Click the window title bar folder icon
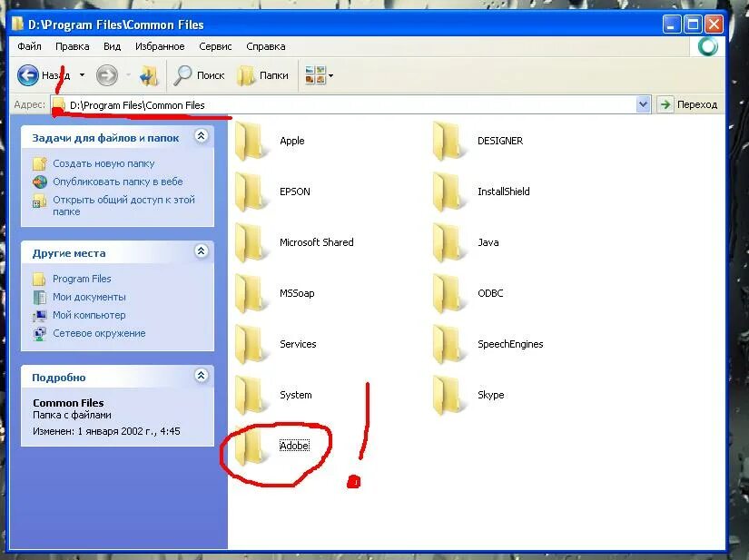Screen dimensions: 749x560 tap(17, 24)
